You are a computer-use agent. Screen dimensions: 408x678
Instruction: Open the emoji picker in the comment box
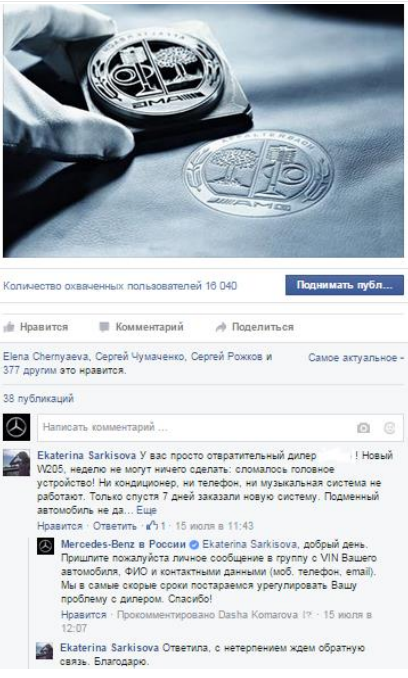coord(389,428)
